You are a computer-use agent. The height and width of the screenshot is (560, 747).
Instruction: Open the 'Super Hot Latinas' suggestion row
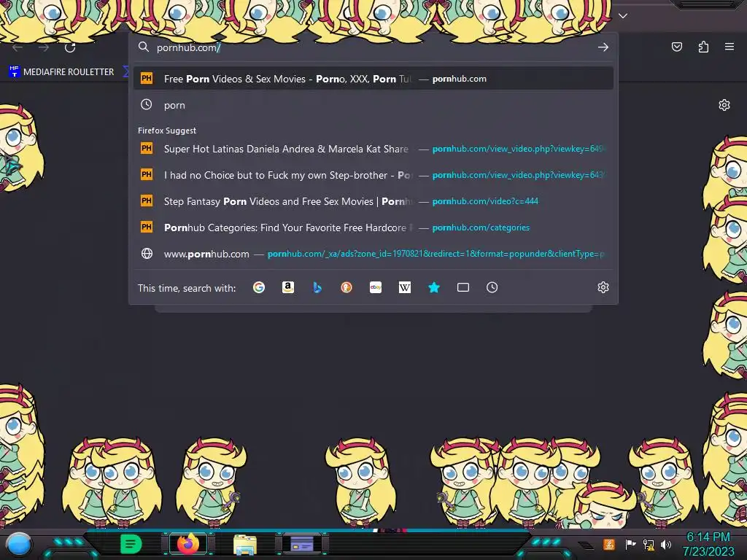click(x=373, y=149)
